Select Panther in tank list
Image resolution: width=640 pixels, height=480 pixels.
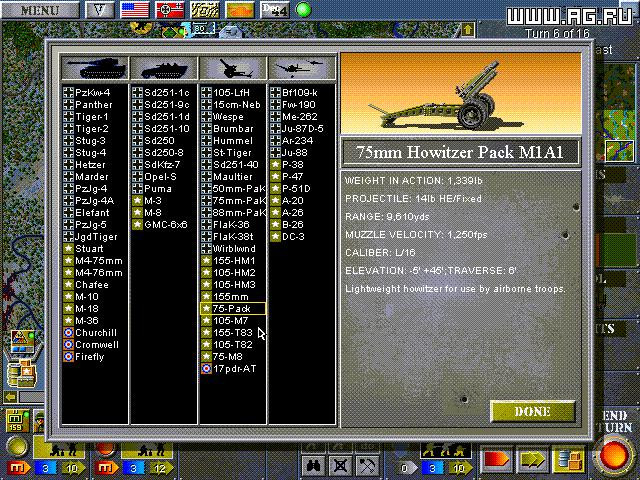click(93, 104)
